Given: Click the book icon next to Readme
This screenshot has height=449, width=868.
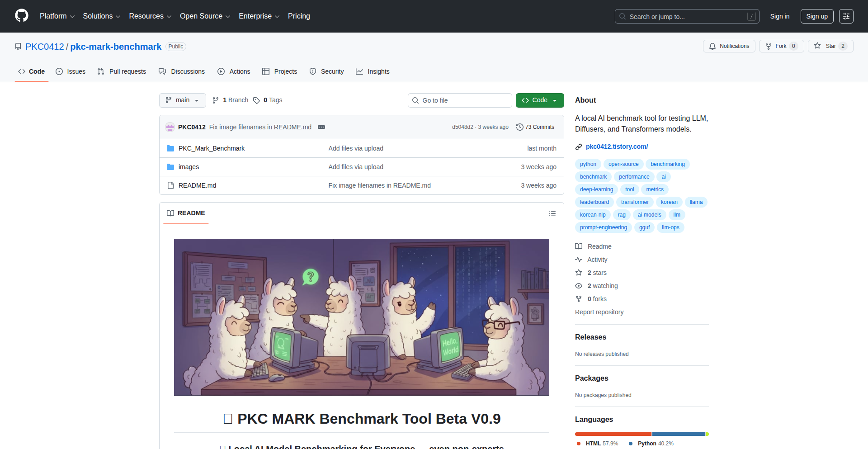Looking at the screenshot, I should coord(579,246).
